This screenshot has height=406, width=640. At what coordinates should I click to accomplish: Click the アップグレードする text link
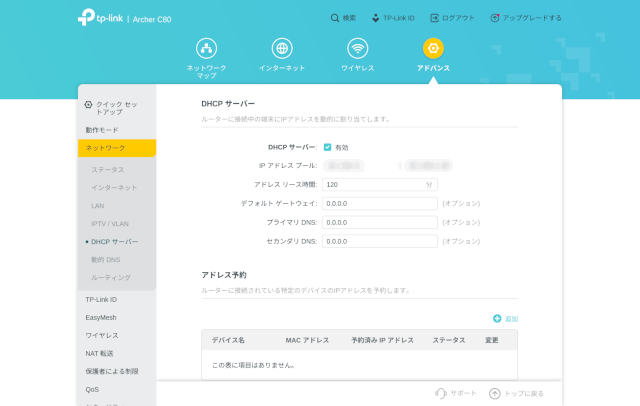pos(532,18)
